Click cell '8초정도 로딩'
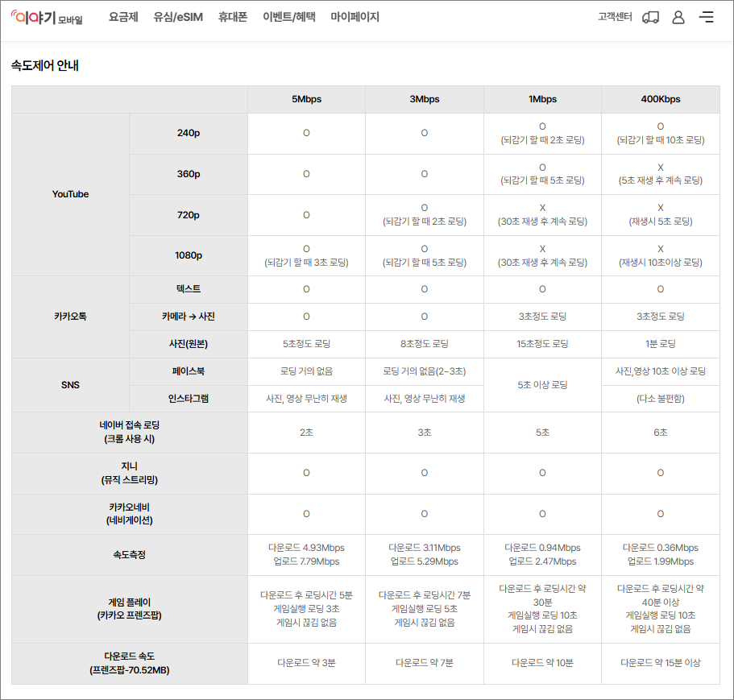Image resolution: width=734 pixels, height=700 pixels. (x=425, y=344)
